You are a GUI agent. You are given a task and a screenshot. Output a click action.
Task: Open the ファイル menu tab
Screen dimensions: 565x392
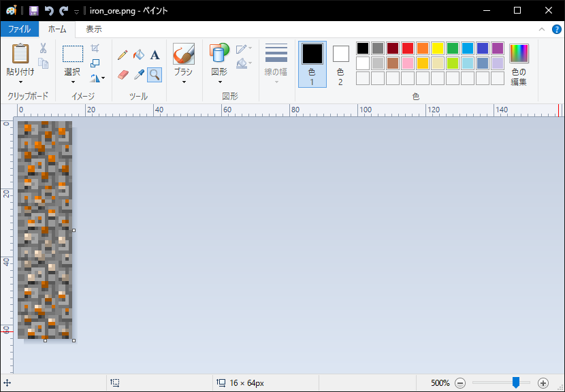20,29
